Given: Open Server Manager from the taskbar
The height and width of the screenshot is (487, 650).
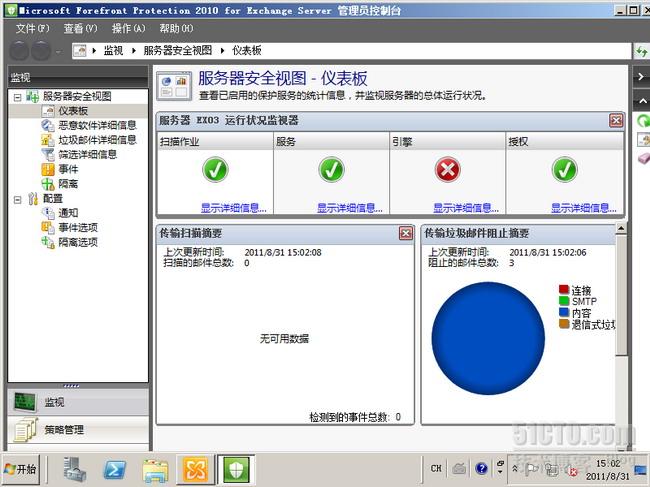Looking at the screenshot, I should point(75,469).
